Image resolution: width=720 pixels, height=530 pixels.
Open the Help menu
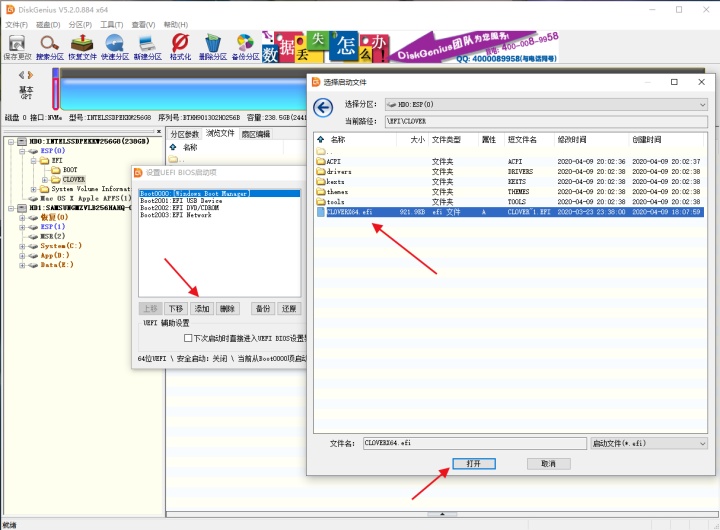click(x=176, y=25)
